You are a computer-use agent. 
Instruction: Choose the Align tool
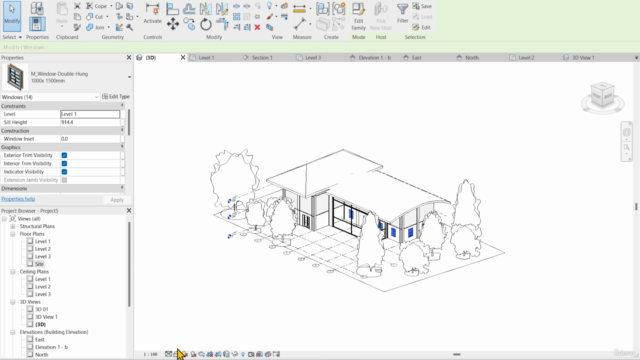172,8
